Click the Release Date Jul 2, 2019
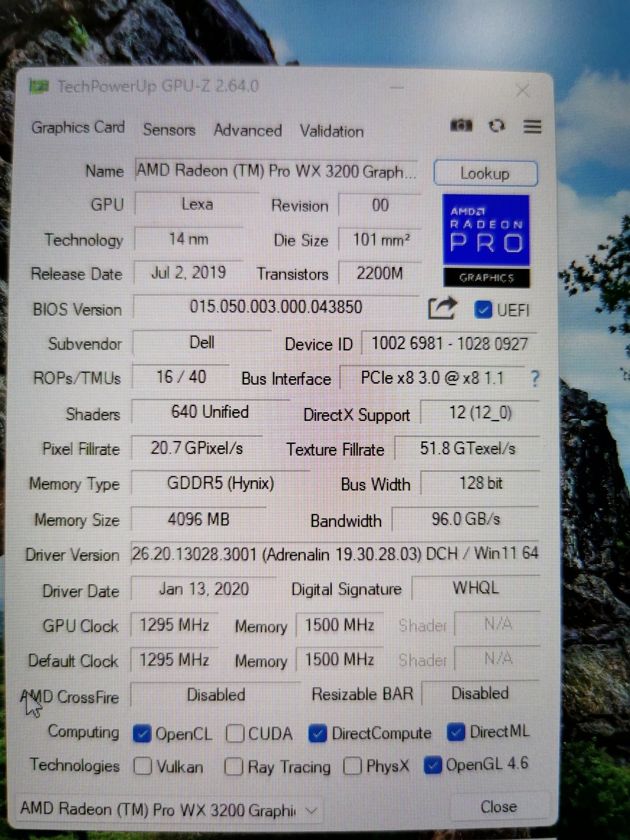The image size is (630, 840). tap(188, 273)
